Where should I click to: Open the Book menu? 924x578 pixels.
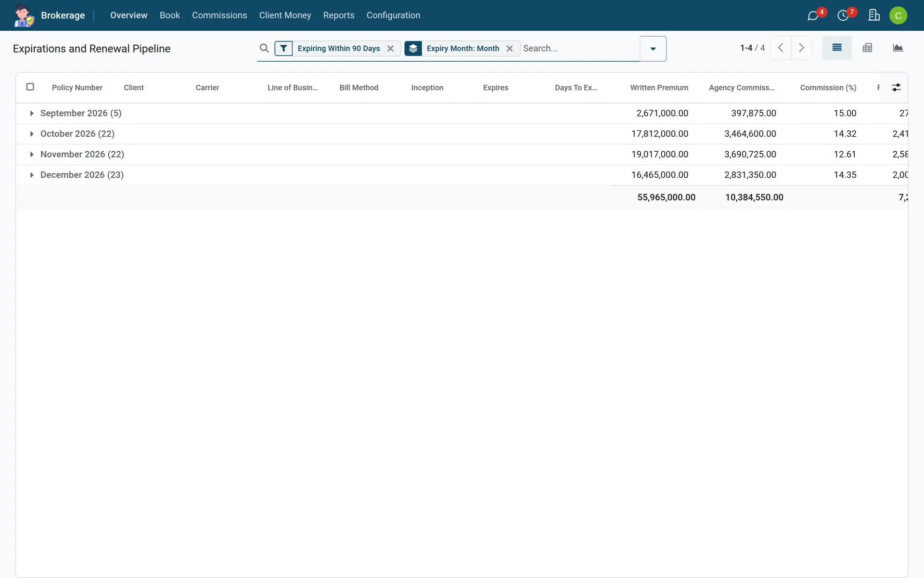169,15
